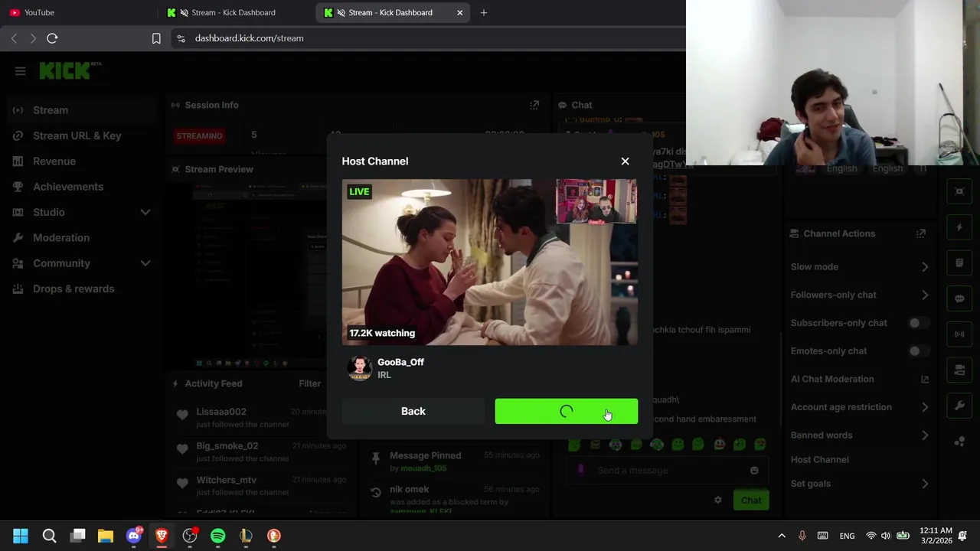Click the three-dots icon below the wrench

tap(959, 442)
